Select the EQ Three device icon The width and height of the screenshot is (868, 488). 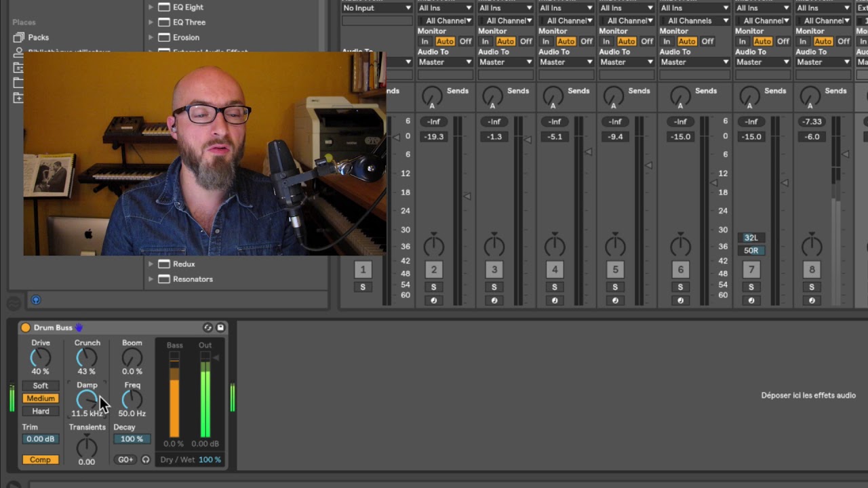[163, 22]
